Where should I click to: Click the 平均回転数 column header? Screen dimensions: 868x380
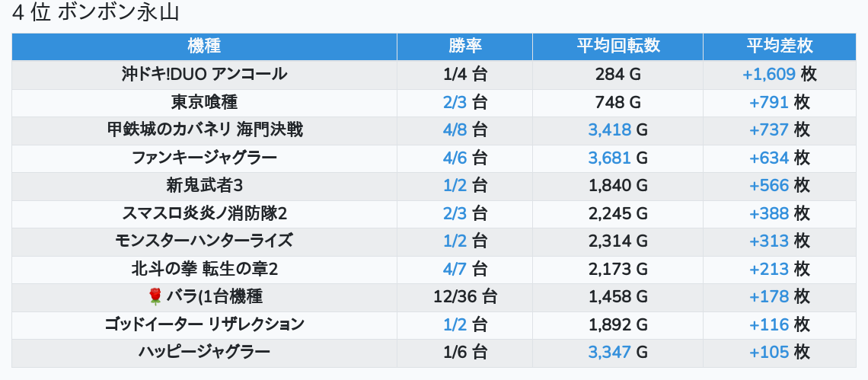click(617, 46)
